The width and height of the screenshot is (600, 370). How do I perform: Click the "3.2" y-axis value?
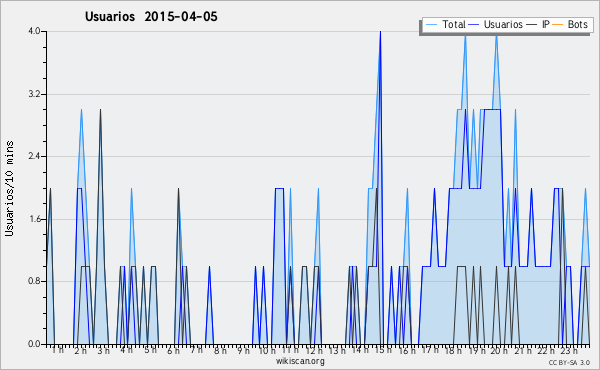tap(34, 94)
